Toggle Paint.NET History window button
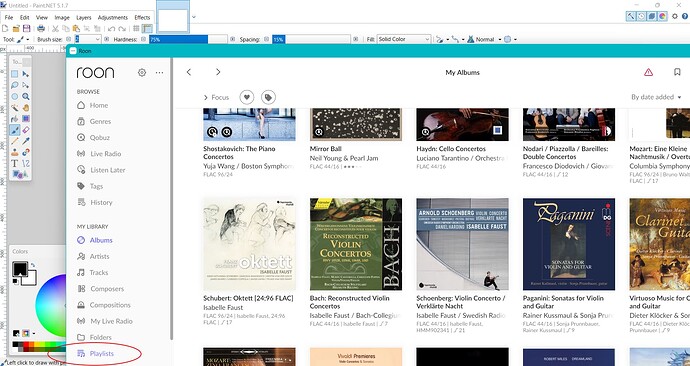Image resolution: width=690 pixels, height=366 pixels. [x=641, y=16]
